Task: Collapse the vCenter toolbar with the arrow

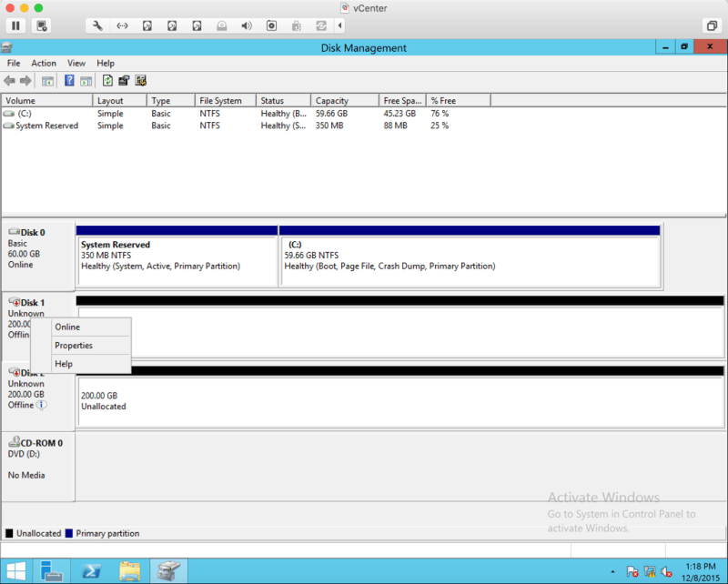Action: [340, 25]
